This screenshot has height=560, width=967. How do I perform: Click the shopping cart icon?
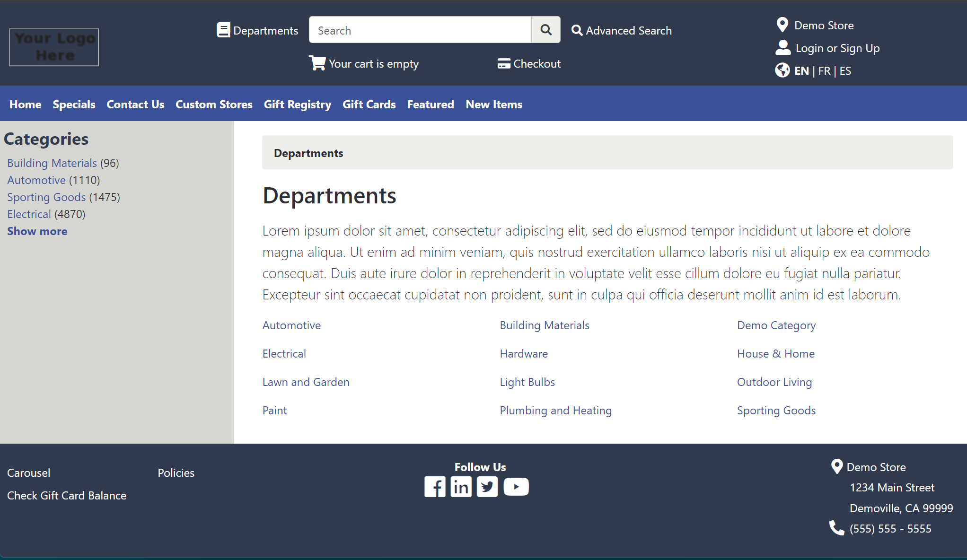[317, 63]
